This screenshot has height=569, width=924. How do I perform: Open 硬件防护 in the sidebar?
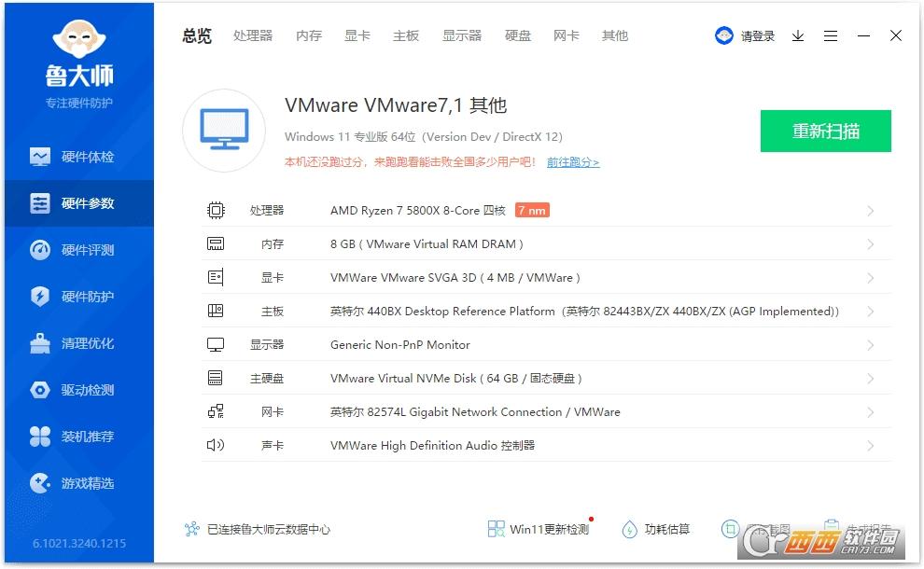tap(79, 297)
